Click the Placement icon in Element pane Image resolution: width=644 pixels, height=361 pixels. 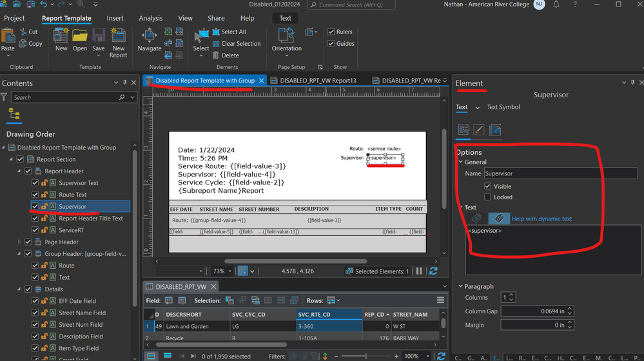pyautogui.click(x=495, y=130)
